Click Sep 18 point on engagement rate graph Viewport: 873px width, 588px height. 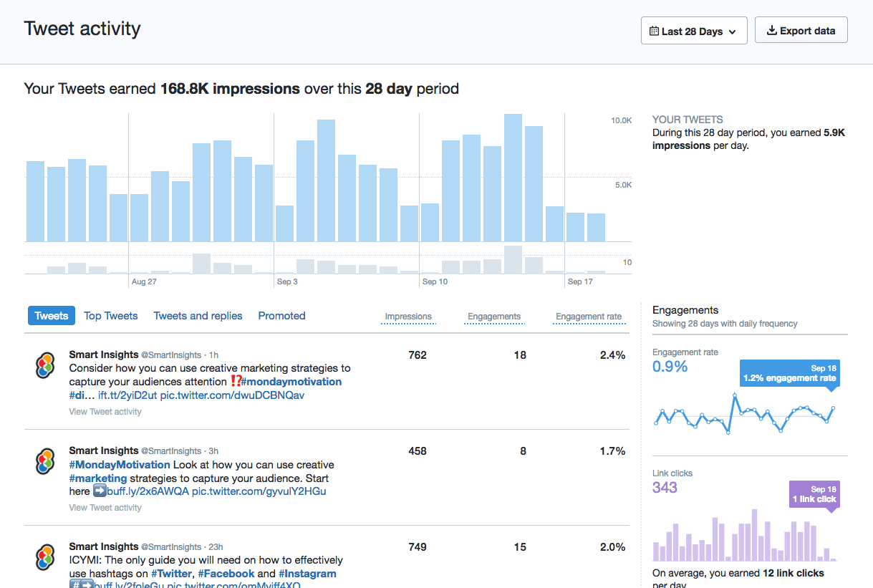click(x=833, y=408)
